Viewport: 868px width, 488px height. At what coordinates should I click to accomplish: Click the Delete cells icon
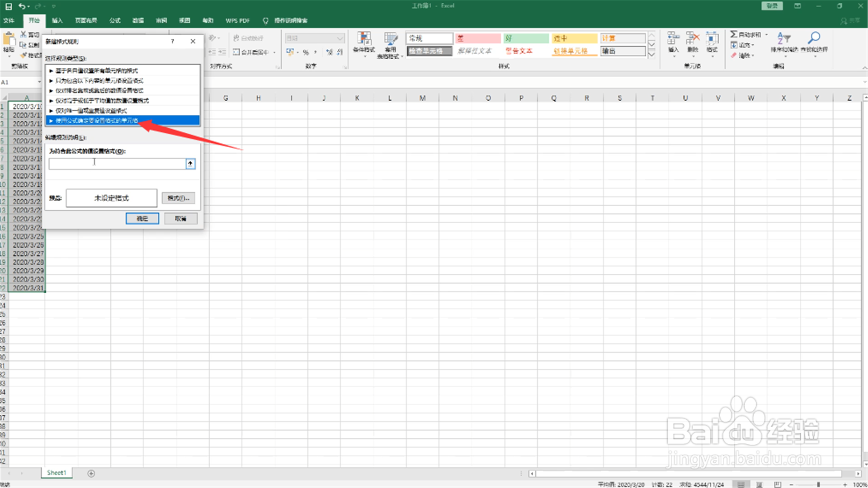[x=693, y=38]
